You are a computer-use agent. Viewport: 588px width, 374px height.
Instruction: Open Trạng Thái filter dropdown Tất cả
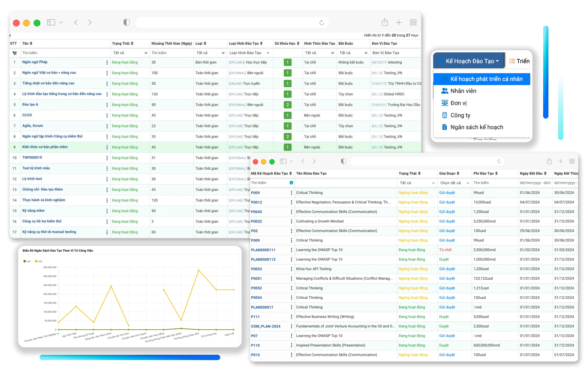coord(130,53)
